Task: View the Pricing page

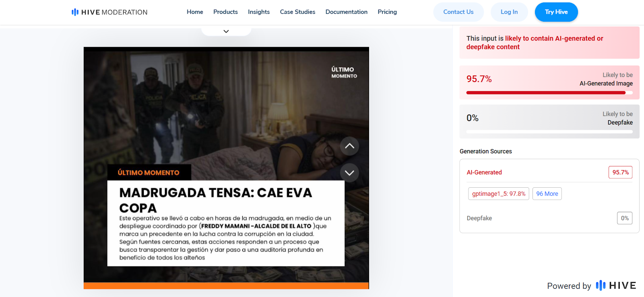Action: (387, 12)
